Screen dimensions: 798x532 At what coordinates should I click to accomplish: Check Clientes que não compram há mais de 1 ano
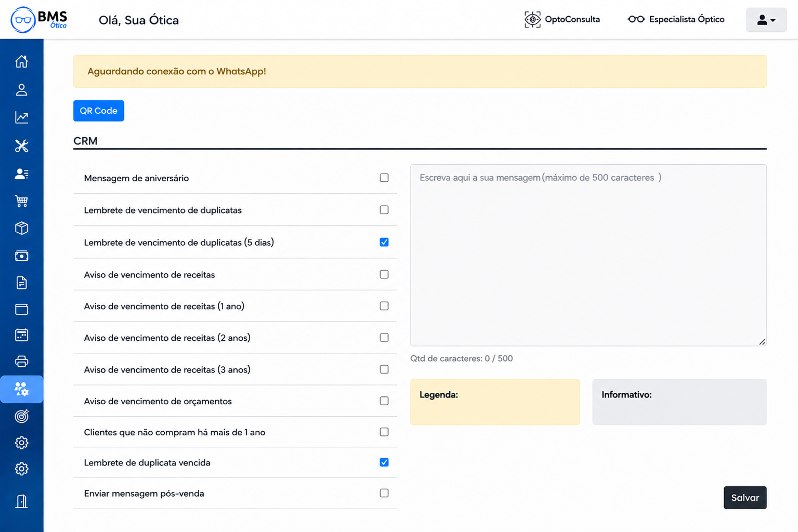pos(384,432)
